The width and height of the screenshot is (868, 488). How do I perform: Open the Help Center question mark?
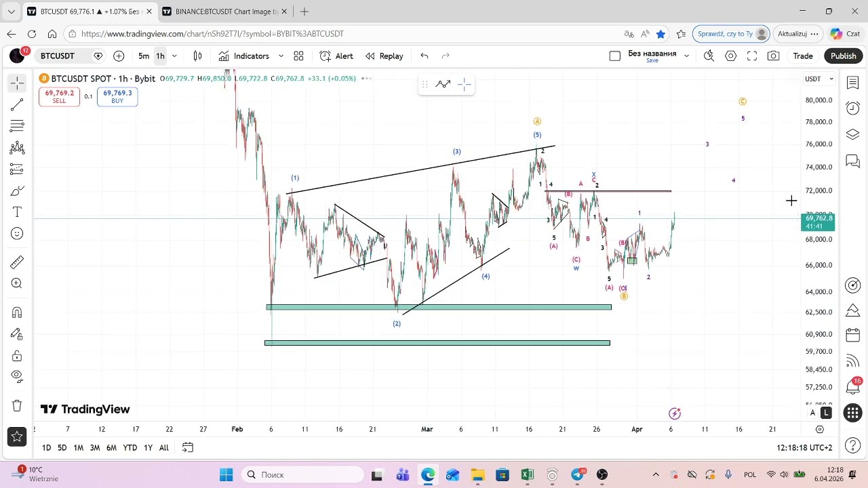click(x=853, y=447)
